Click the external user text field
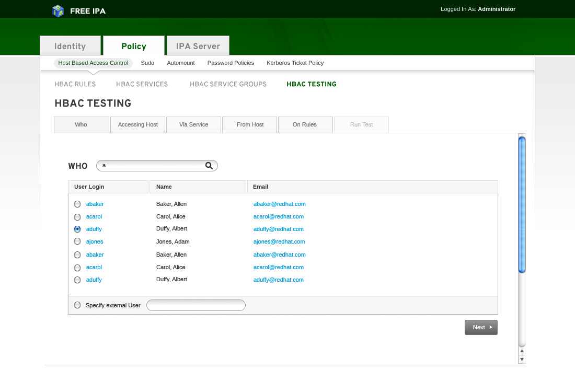 (196, 305)
